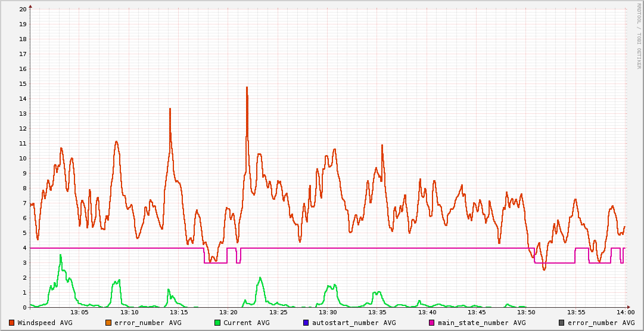Select the Current AVG legend label
644x331 pixels.
pos(246,323)
